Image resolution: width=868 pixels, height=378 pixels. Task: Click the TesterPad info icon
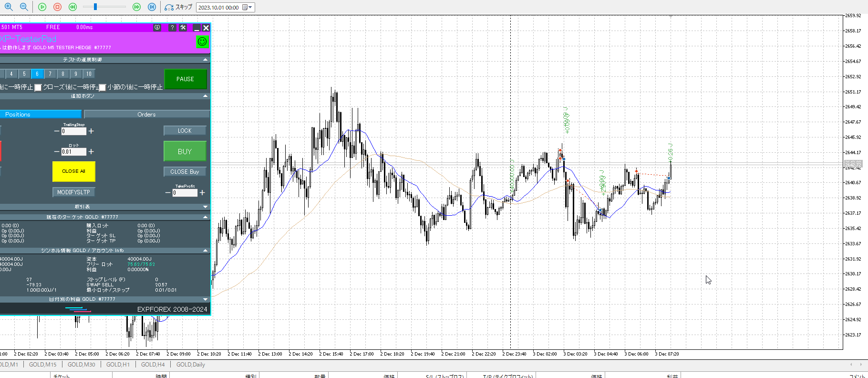click(157, 28)
